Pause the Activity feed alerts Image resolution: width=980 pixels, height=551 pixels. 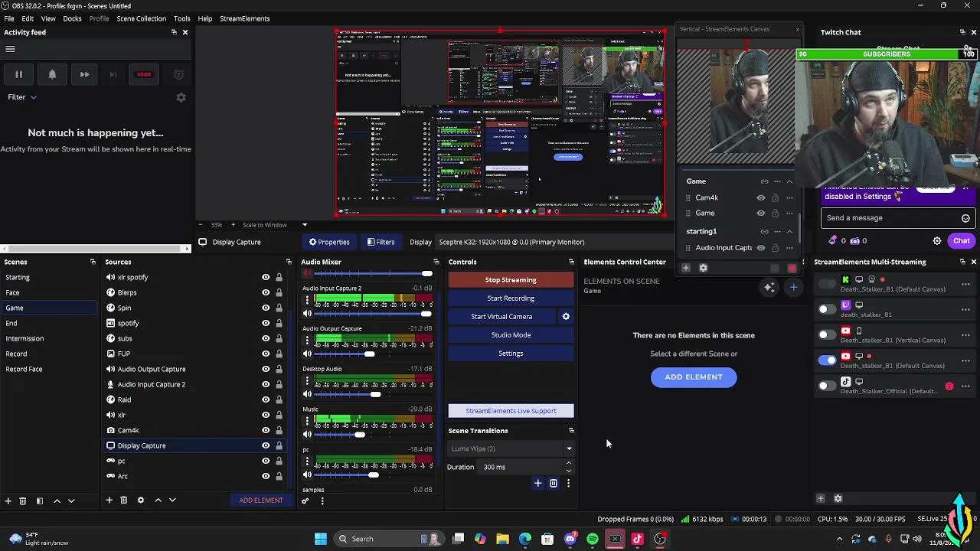pyautogui.click(x=18, y=74)
